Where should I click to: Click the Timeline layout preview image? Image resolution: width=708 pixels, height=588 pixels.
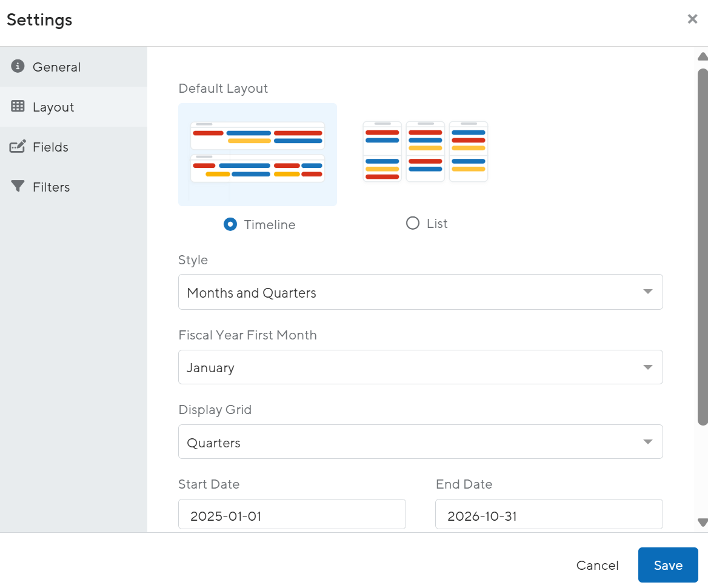coord(257,154)
